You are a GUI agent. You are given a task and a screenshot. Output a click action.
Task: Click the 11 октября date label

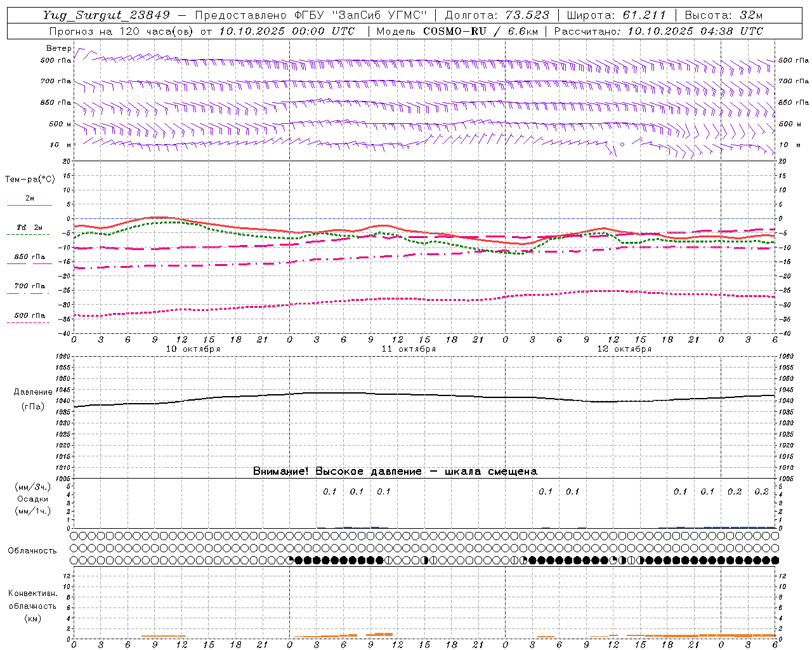click(409, 349)
